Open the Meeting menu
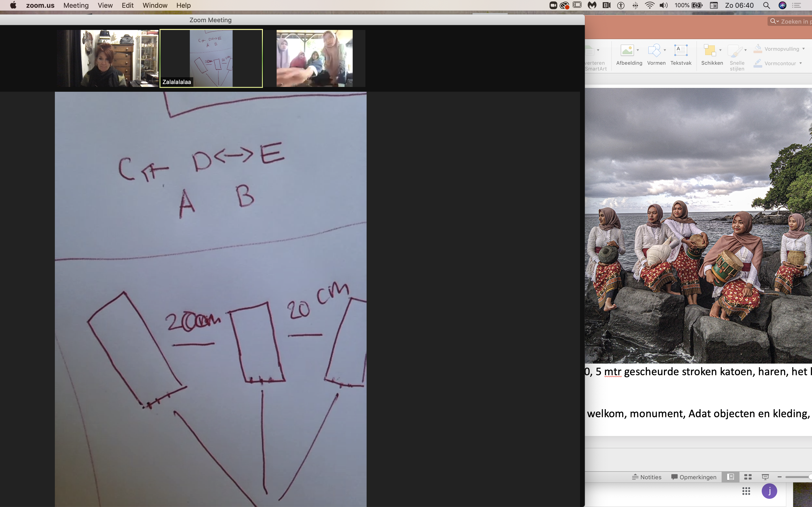812x507 pixels. tap(76, 5)
